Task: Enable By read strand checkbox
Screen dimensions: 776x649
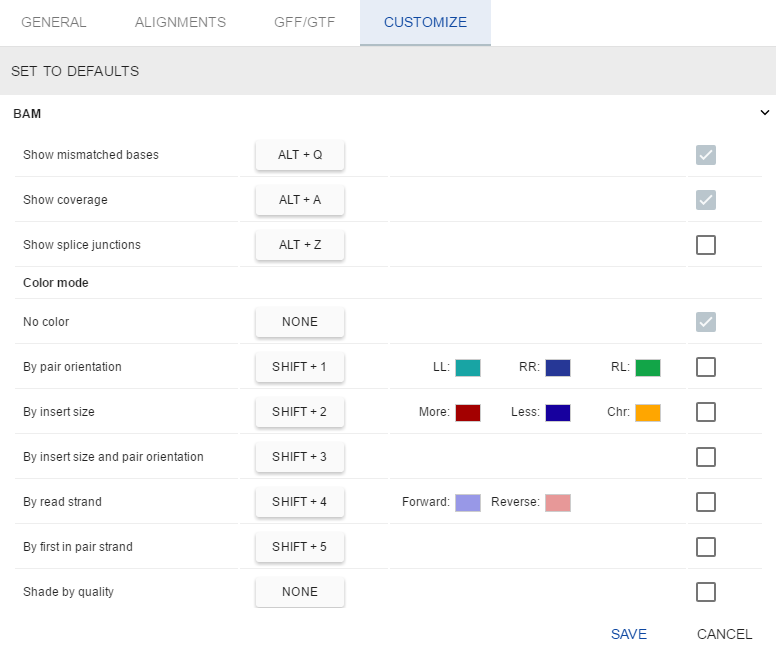Action: click(706, 502)
